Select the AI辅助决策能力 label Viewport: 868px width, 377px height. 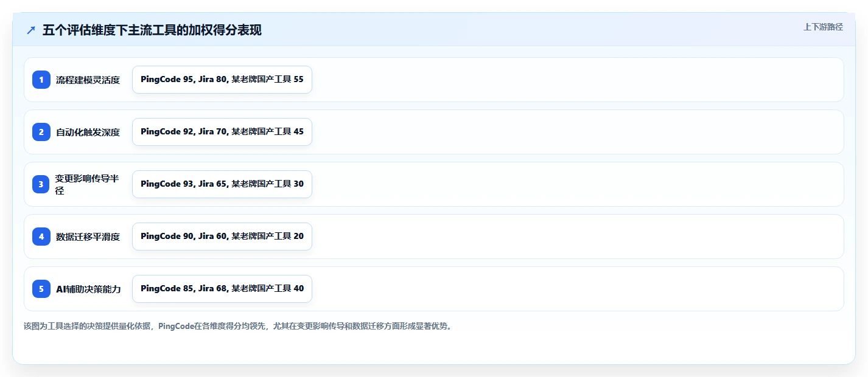88,289
